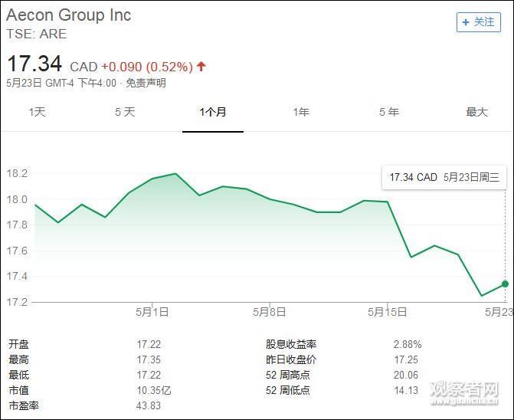
Task: Open the 免责声明 disclaimer link
Action: tap(146, 83)
